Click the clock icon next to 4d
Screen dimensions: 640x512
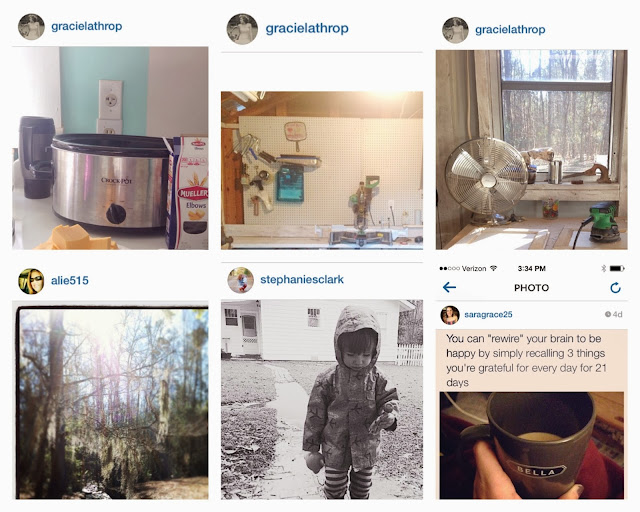tap(607, 314)
